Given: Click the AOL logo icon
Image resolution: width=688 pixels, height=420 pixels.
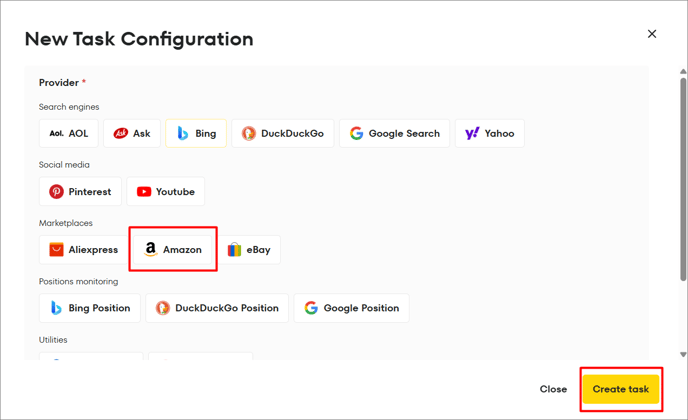Looking at the screenshot, I should [x=57, y=133].
